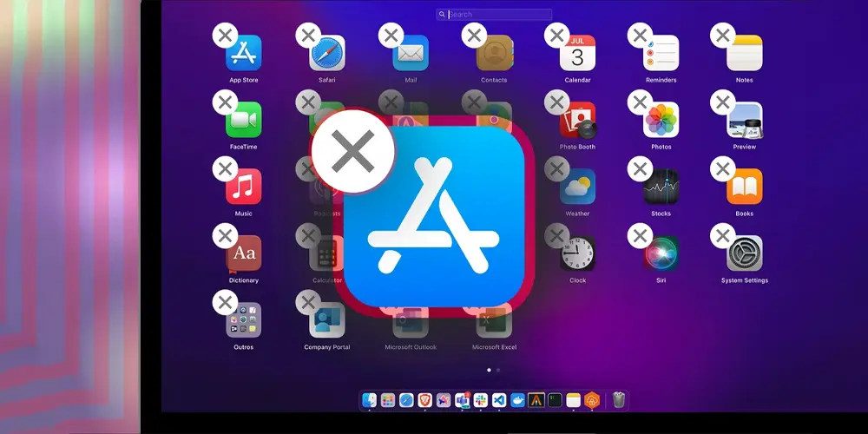
Task: Open the Calendar app icon
Action: tap(577, 53)
